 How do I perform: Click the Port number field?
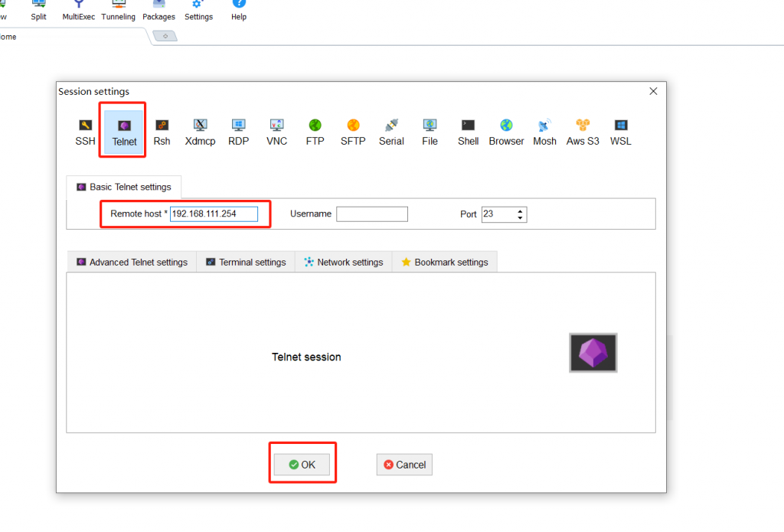498,214
